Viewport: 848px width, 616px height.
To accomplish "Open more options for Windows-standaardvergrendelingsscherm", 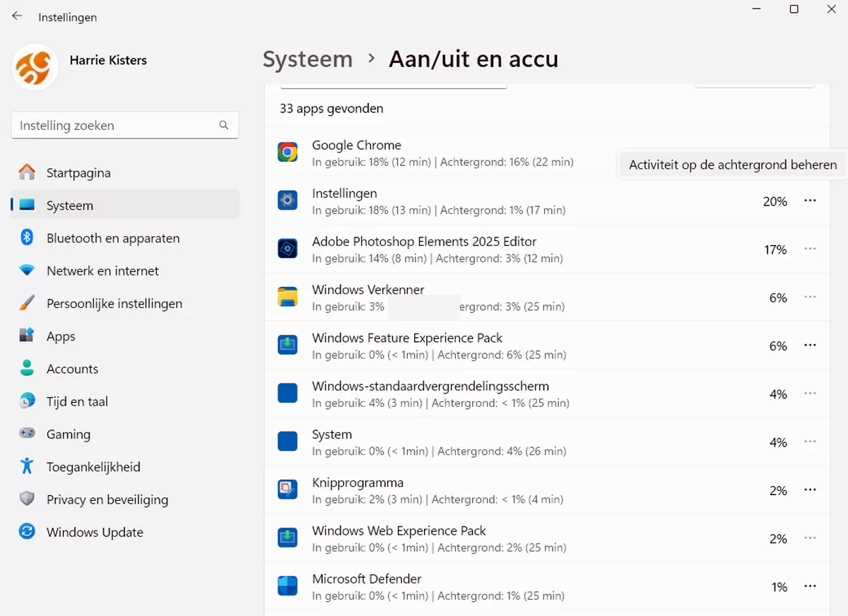I will click(810, 393).
